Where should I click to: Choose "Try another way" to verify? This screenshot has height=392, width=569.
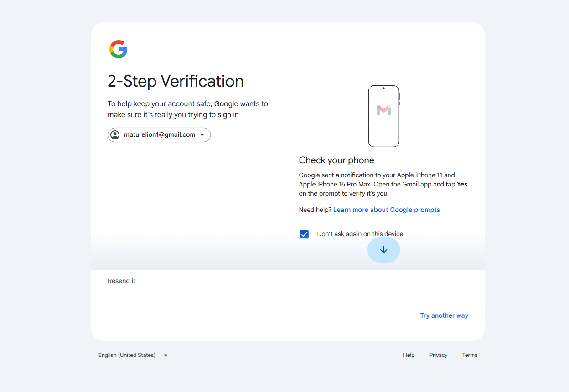444,315
